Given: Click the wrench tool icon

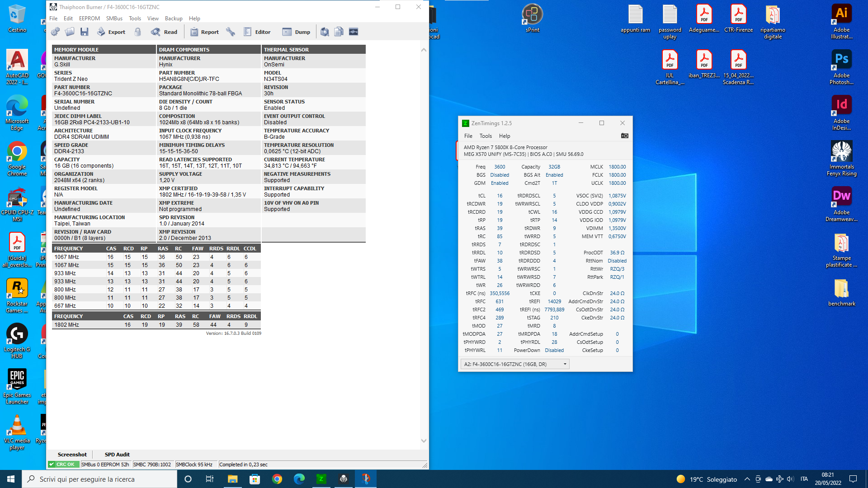Looking at the screenshot, I should (x=231, y=32).
